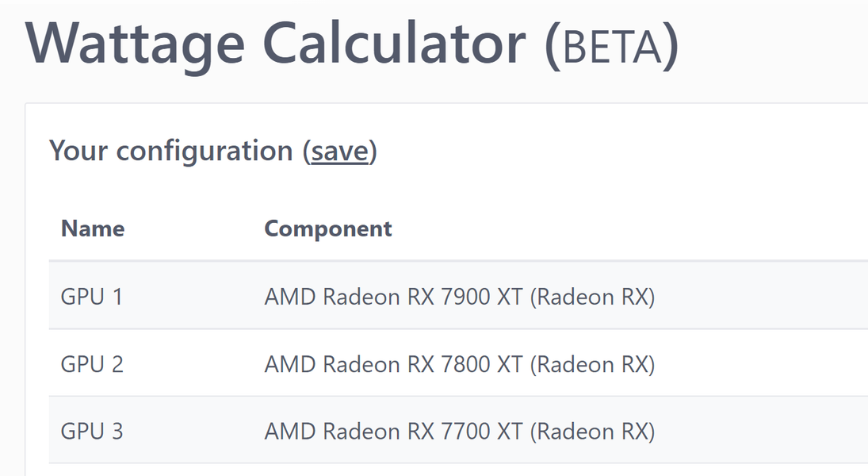Click the "save" link beside Your configuration
868x476 pixels.
340,151
